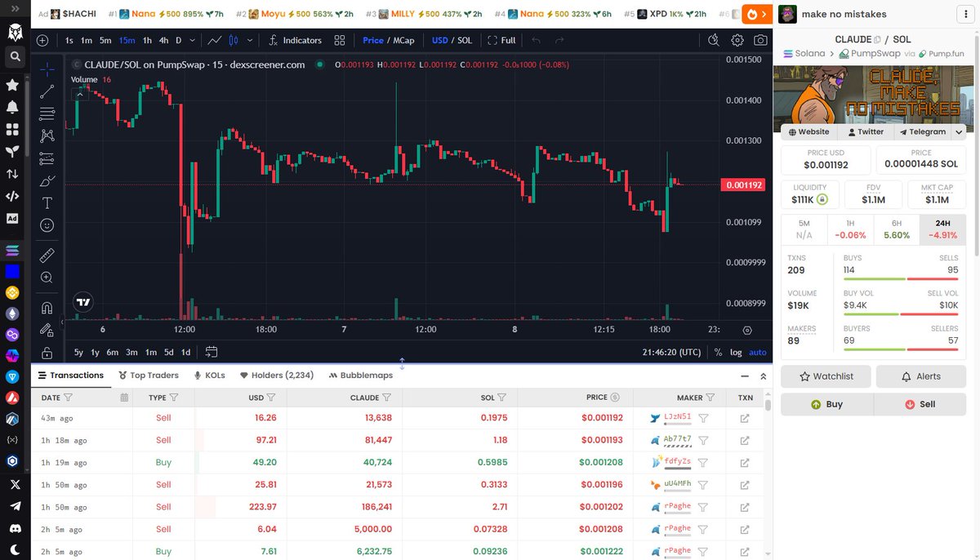Open new pairs sprout icon in sidebar
980x560 pixels.
[12, 151]
